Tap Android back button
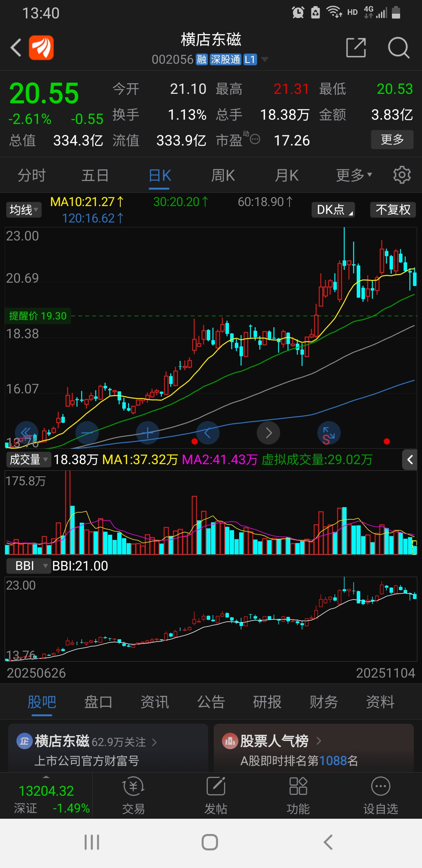The image size is (422, 868). click(x=328, y=842)
